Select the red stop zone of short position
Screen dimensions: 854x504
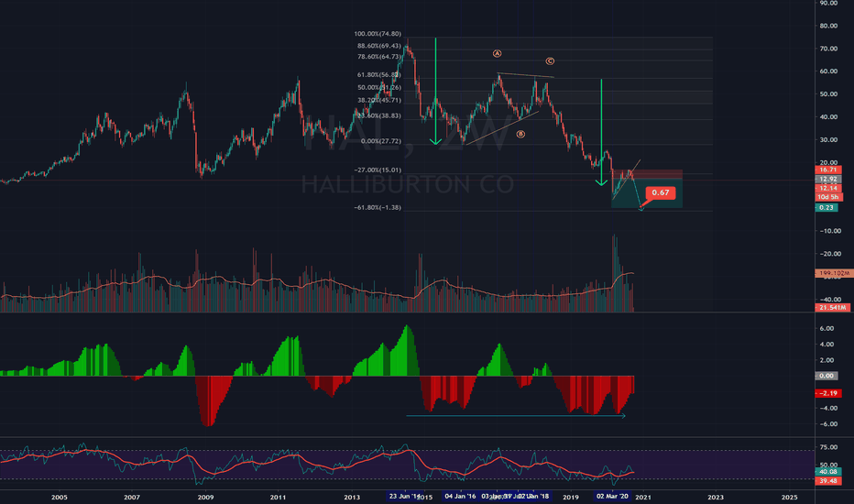(x=647, y=174)
